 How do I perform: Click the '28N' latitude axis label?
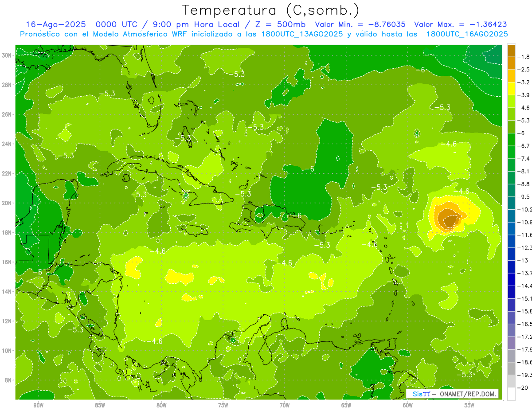[x=7, y=85]
